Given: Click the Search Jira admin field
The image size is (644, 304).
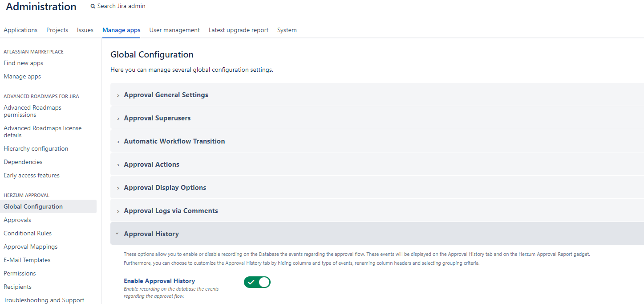Looking at the screenshot, I should (121, 6).
